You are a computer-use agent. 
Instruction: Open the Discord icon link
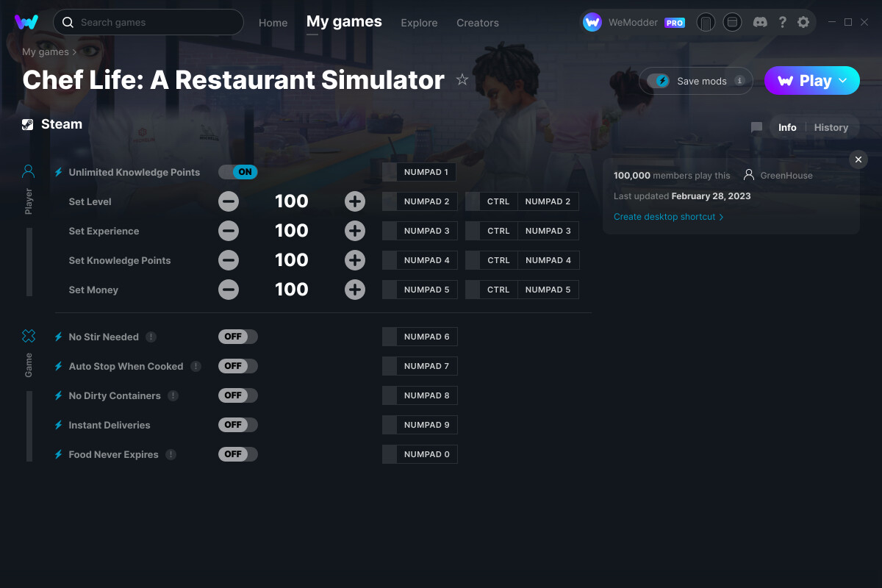coord(761,22)
